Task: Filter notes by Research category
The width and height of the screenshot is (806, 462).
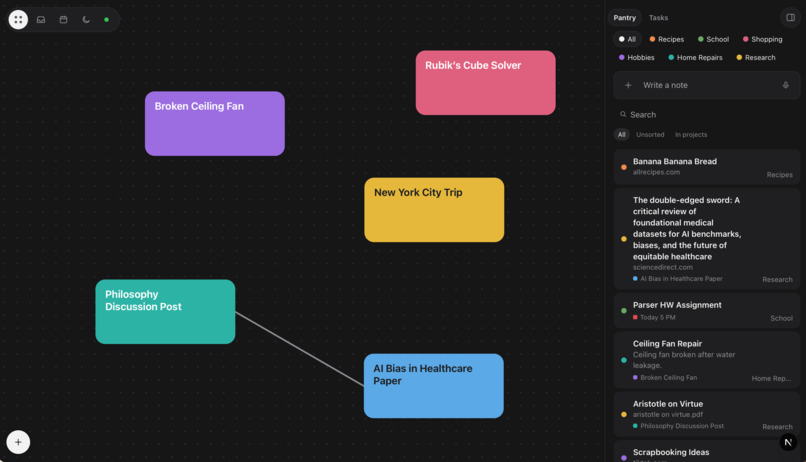Action: tap(756, 58)
